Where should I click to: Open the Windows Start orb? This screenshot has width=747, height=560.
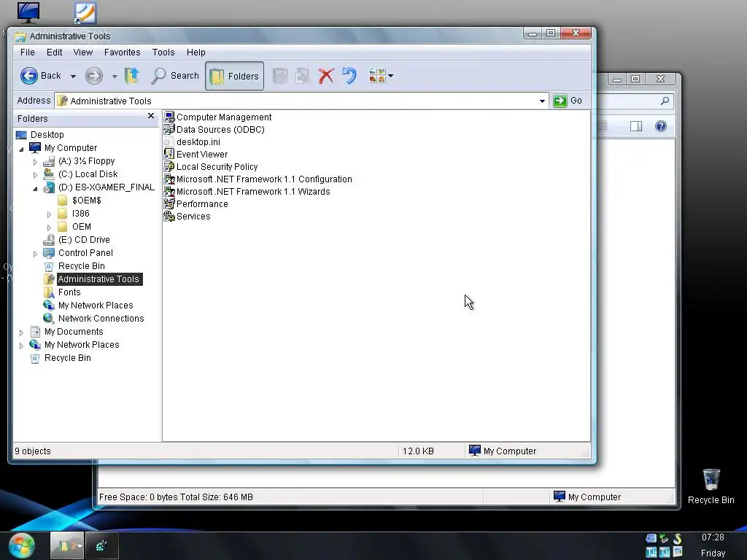coord(21,545)
